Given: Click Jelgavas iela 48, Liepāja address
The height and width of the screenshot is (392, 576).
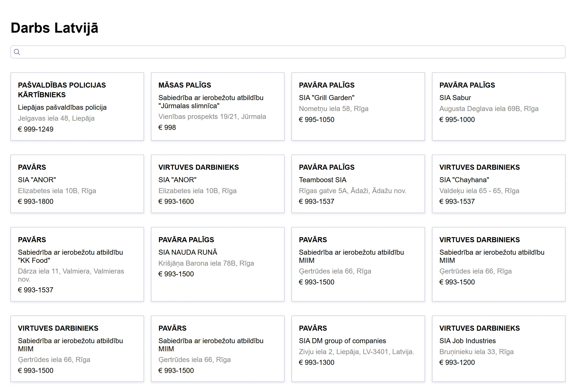Looking at the screenshot, I should pyautogui.click(x=56, y=118).
